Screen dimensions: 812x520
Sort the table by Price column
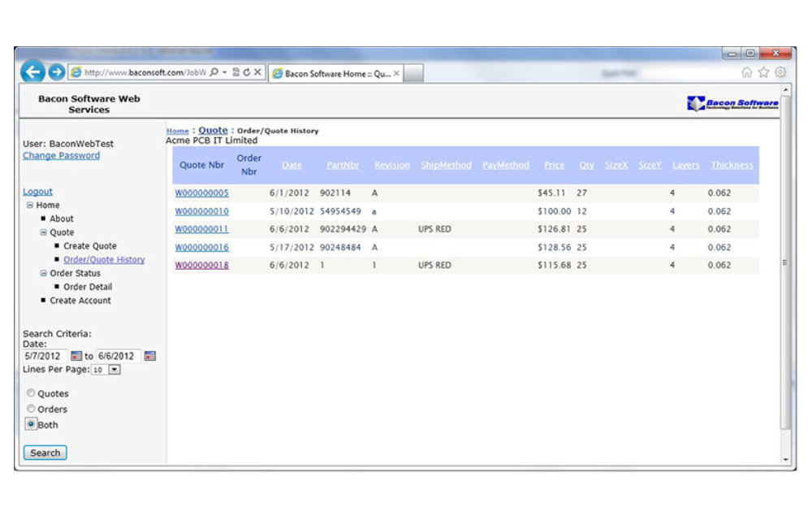554,165
